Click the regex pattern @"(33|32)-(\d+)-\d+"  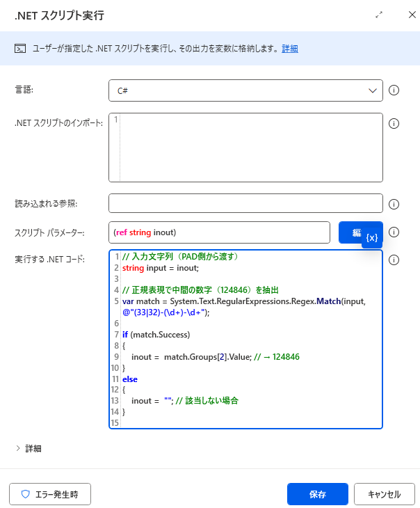[x=163, y=312]
